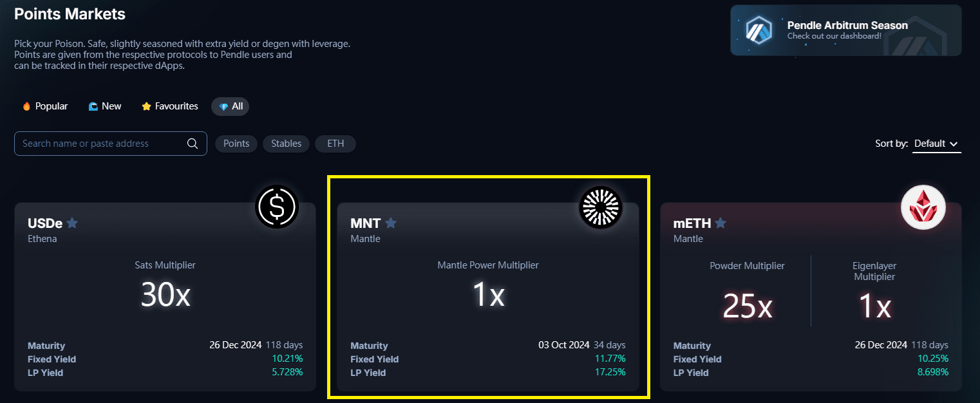Filter markets by Stables
The width and height of the screenshot is (980, 403).
[x=287, y=144]
